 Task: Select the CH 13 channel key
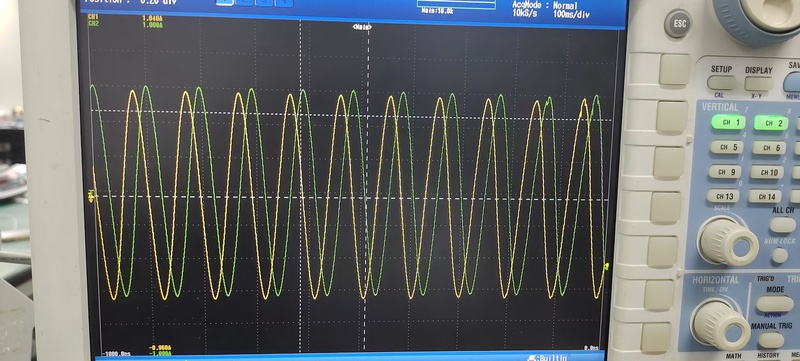[x=723, y=196]
